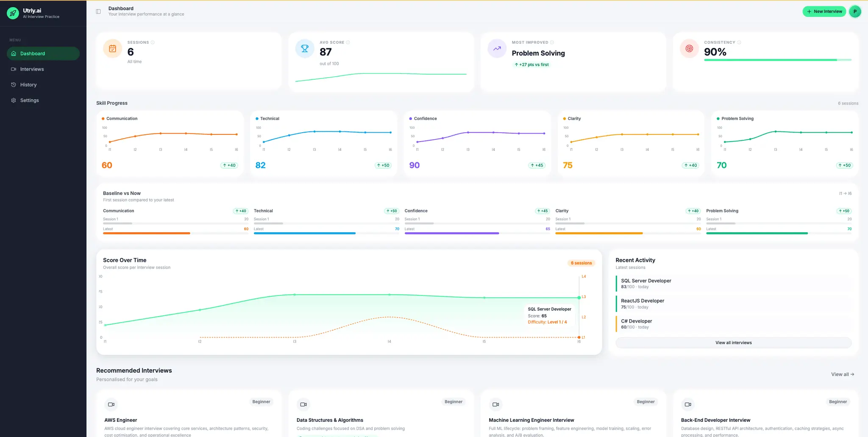This screenshot has width=868, height=437.
Task: Click the View all link for recommendations
Action: (x=843, y=374)
